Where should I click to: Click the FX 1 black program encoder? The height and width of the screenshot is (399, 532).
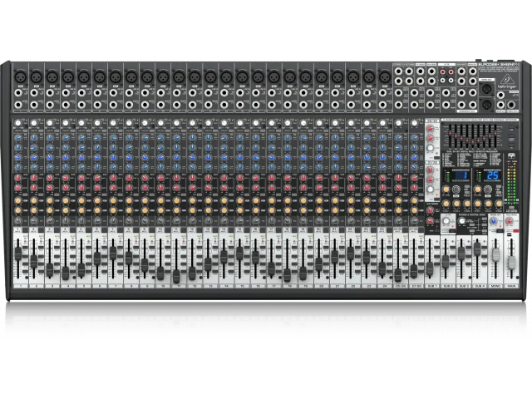tap(456, 190)
